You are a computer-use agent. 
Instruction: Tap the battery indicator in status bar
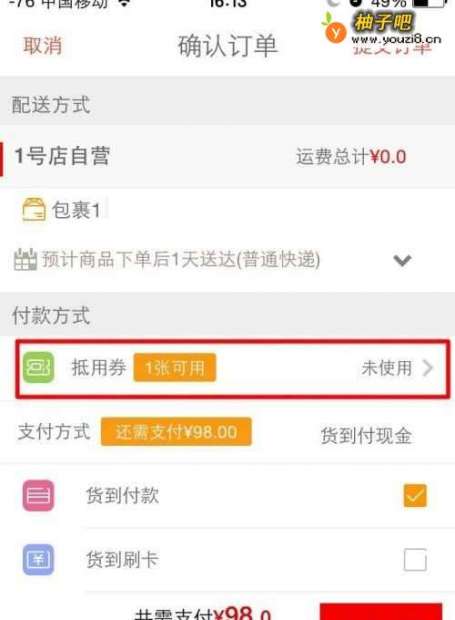(429, 3)
